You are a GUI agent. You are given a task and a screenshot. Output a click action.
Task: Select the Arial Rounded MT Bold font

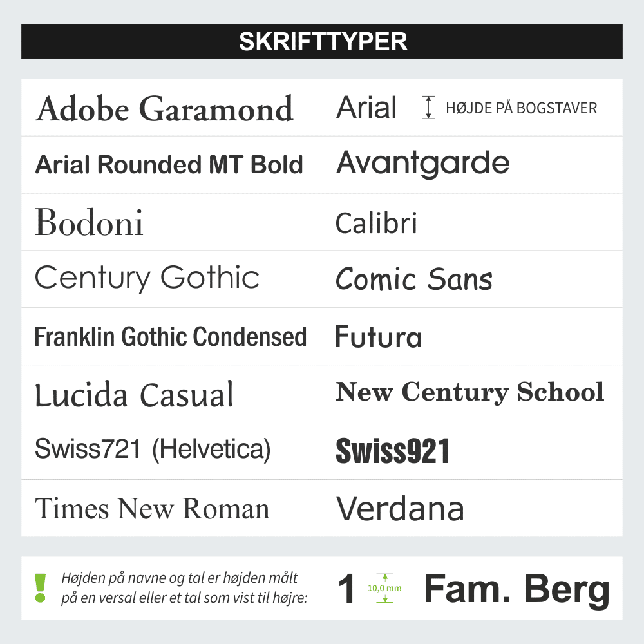pyautogui.click(x=169, y=165)
